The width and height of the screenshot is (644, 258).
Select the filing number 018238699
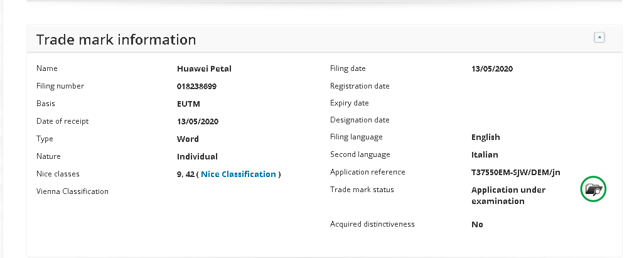click(x=196, y=86)
